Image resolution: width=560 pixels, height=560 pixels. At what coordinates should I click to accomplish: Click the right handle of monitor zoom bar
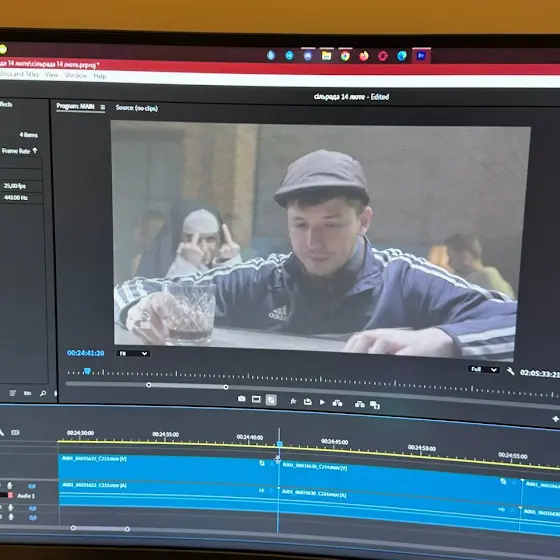click(226, 387)
